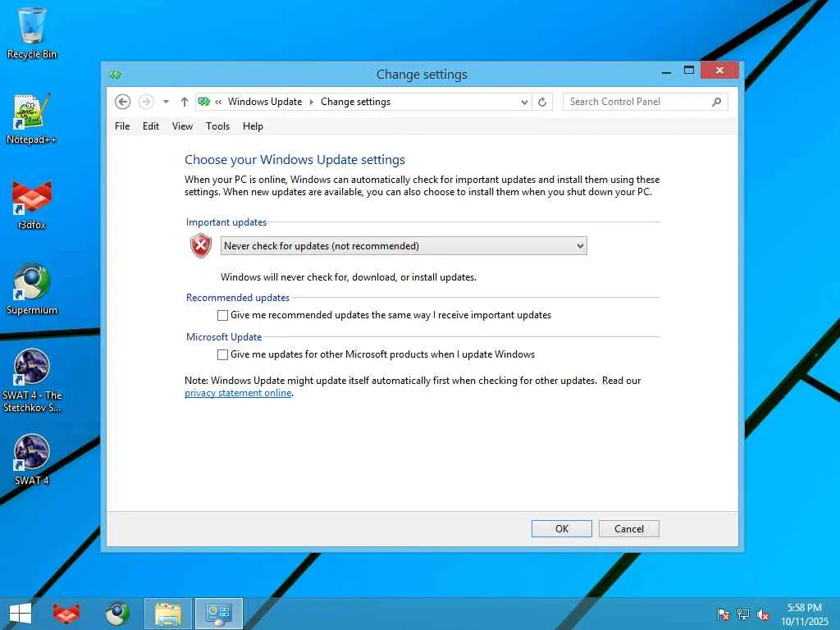
Task: Open the Windows Start button
Action: (21, 614)
